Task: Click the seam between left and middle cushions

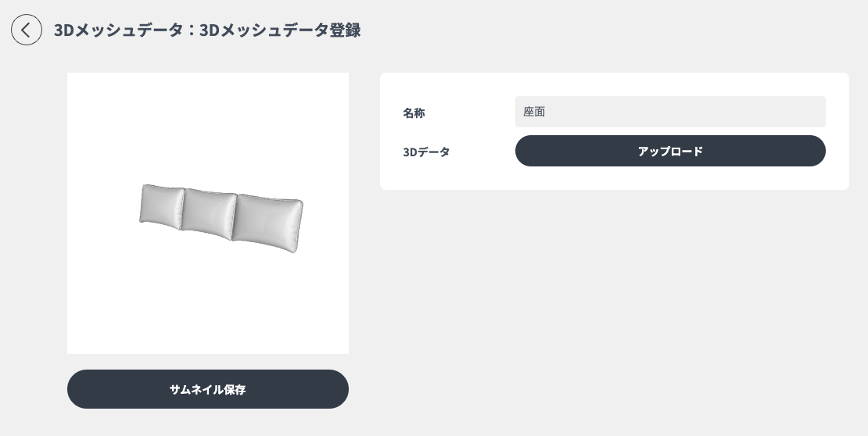Action: click(x=183, y=209)
